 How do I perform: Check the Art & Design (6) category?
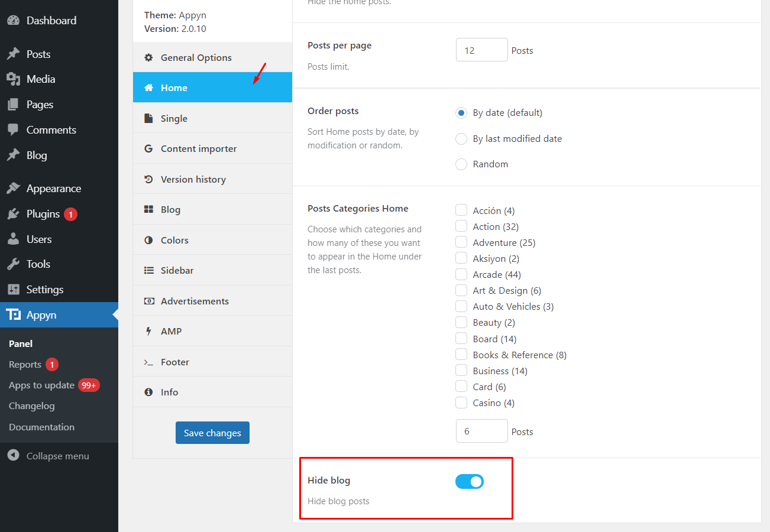point(461,290)
